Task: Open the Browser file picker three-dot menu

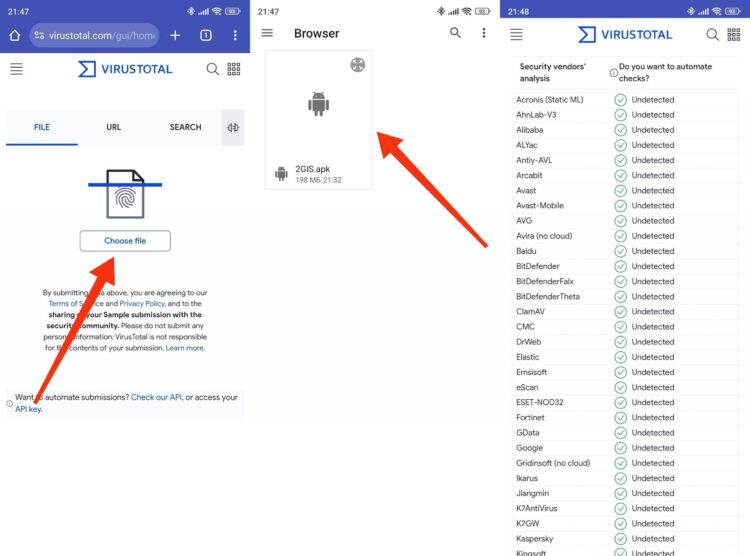Action: (x=484, y=33)
